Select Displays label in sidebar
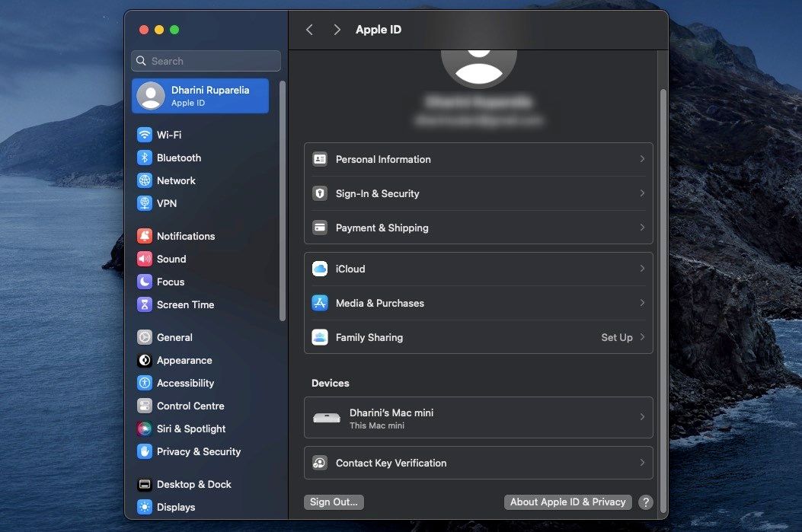 (176, 507)
